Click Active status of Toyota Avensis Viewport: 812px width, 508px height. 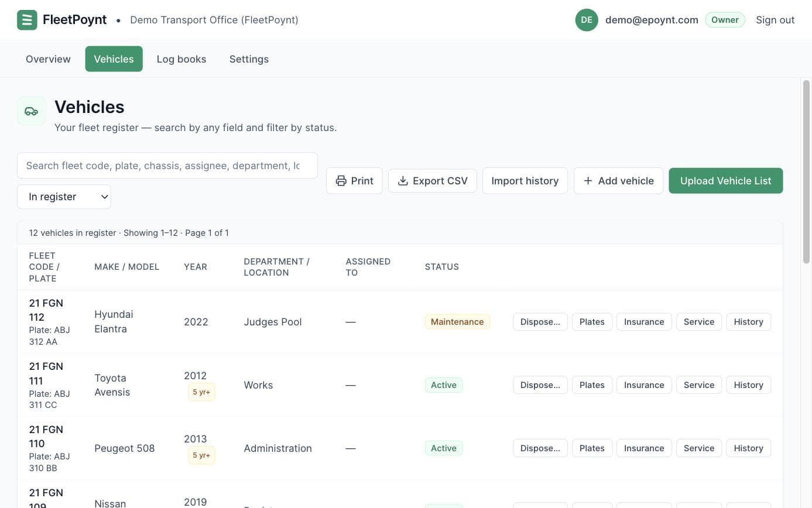click(x=444, y=385)
